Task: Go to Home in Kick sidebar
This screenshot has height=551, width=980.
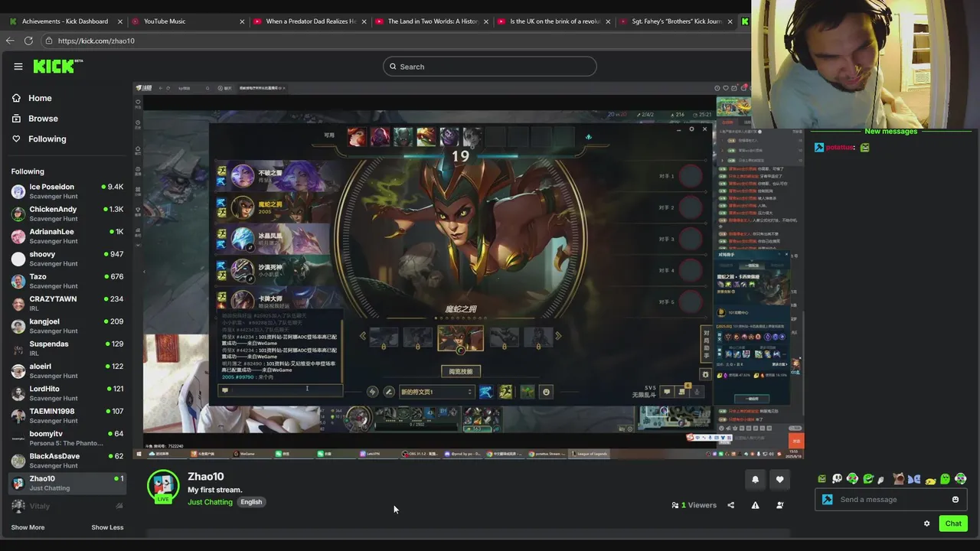Action: [40, 98]
